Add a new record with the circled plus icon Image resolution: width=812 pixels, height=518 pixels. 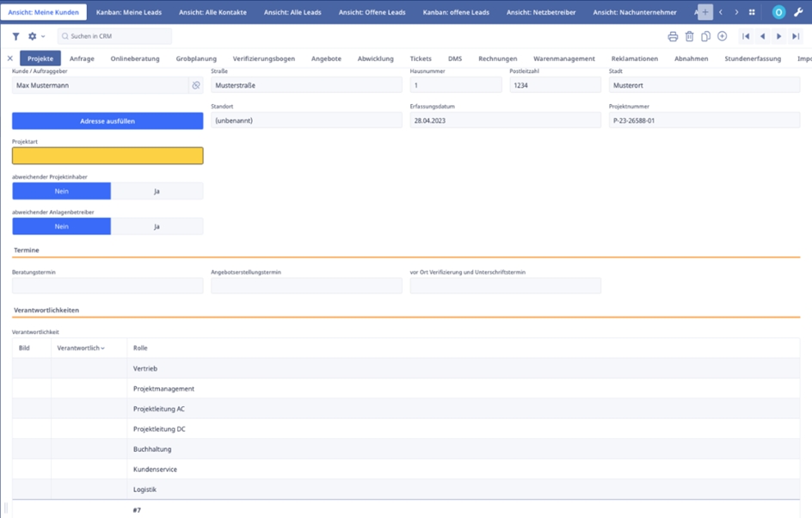pyautogui.click(x=722, y=36)
